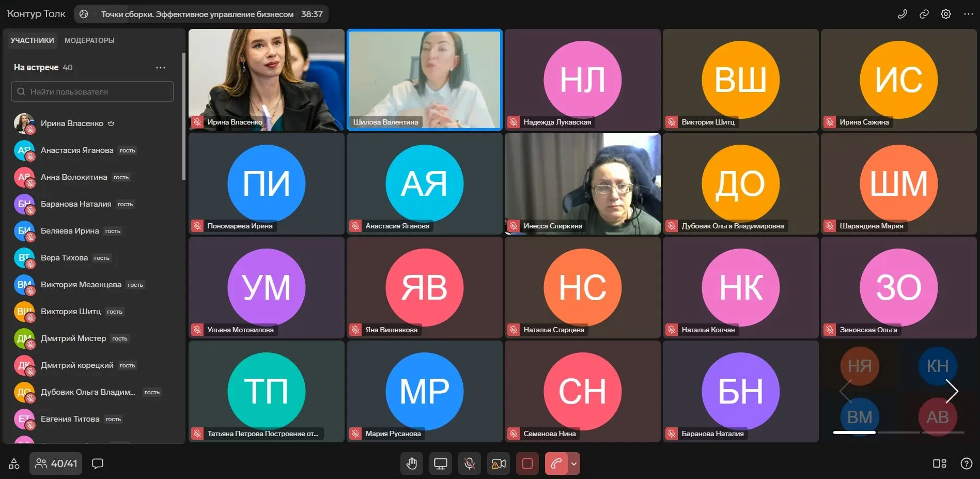Toggle the 40/41 participants list panel
The height and width of the screenshot is (479, 980).
pos(56,463)
